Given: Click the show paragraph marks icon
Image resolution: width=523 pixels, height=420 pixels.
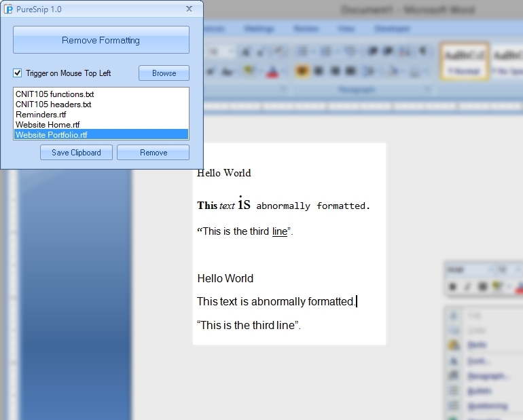Looking at the screenshot, I should (422, 52).
